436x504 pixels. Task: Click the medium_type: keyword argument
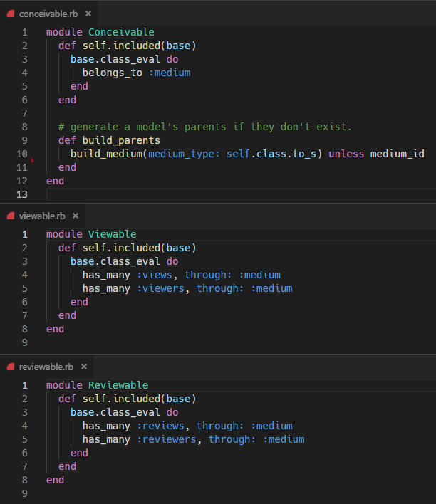[184, 154]
